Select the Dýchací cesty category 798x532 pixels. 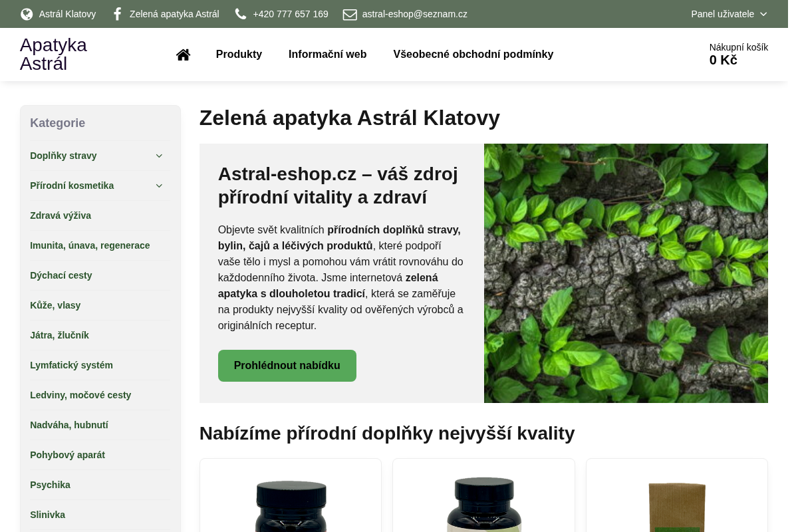[61, 275]
